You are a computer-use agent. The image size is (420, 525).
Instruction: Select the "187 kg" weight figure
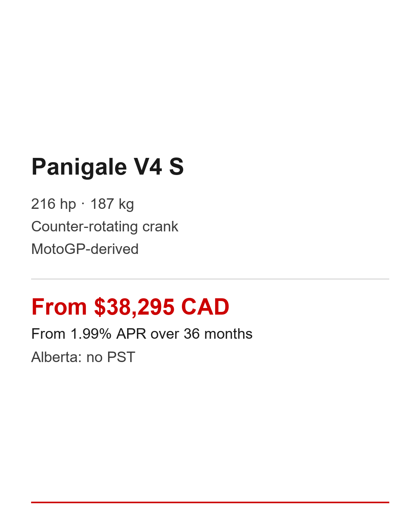point(112,204)
